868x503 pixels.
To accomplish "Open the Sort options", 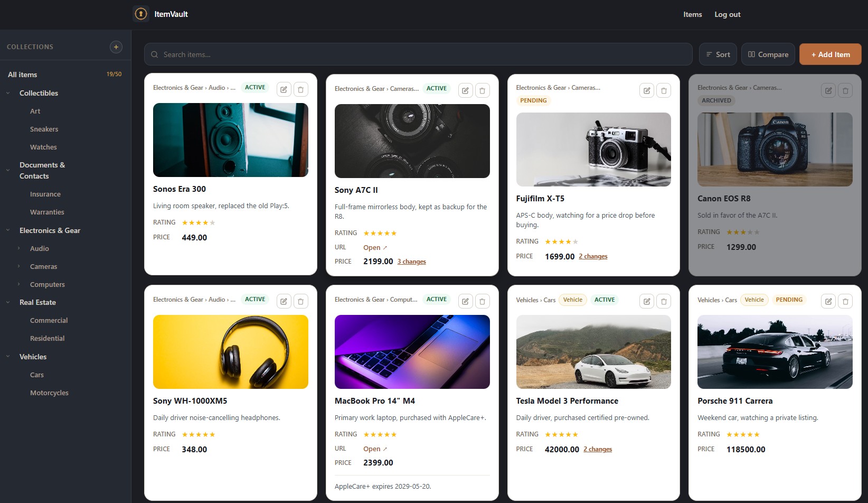I will tap(718, 54).
